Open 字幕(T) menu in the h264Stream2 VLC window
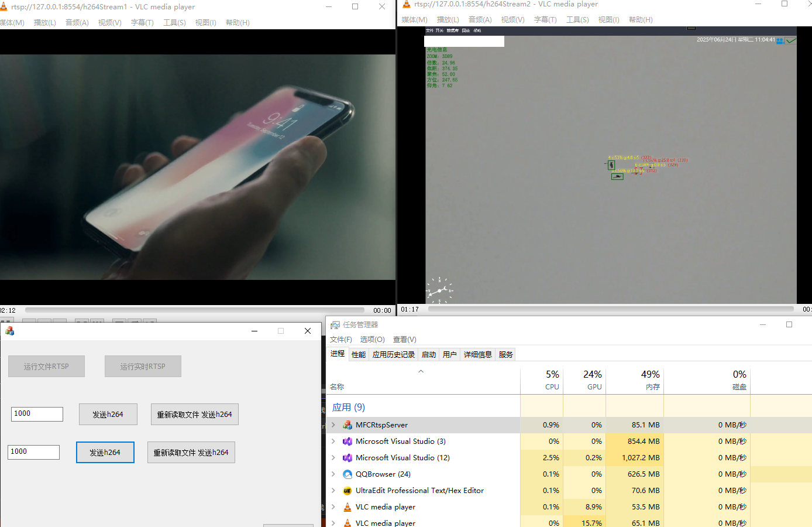 pyautogui.click(x=545, y=20)
